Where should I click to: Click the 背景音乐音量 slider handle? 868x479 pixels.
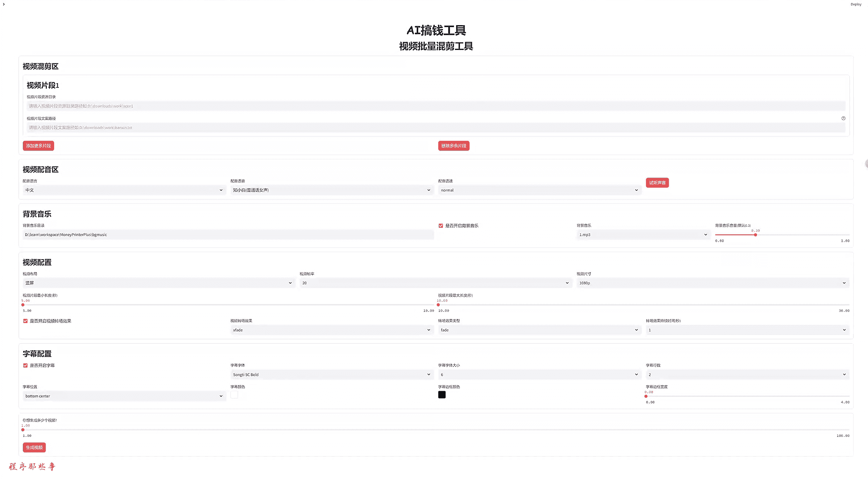(755, 235)
